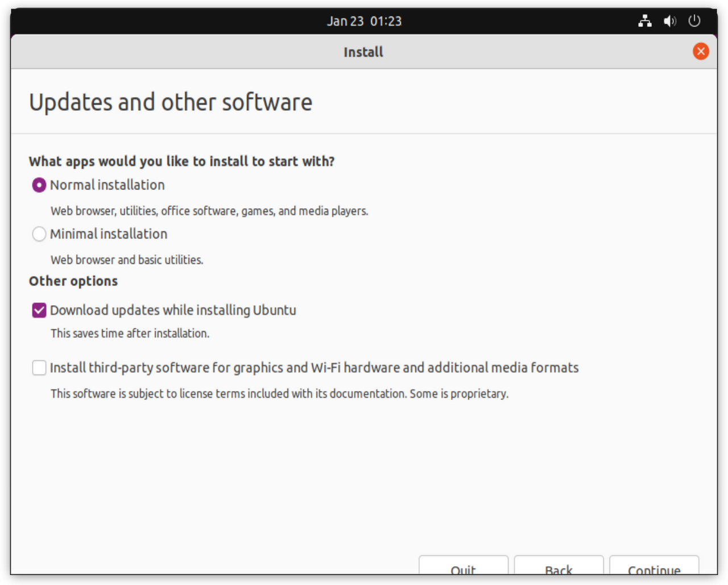Click the 'Normal installation' label text
The height and width of the screenshot is (585, 728).
pyautogui.click(x=107, y=185)
